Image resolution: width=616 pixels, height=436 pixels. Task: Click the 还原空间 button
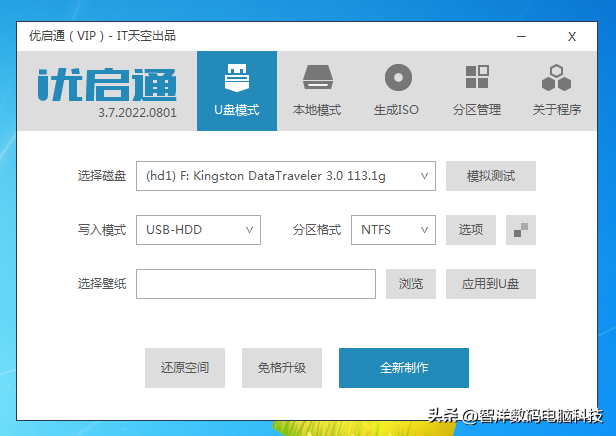(185, 368)
